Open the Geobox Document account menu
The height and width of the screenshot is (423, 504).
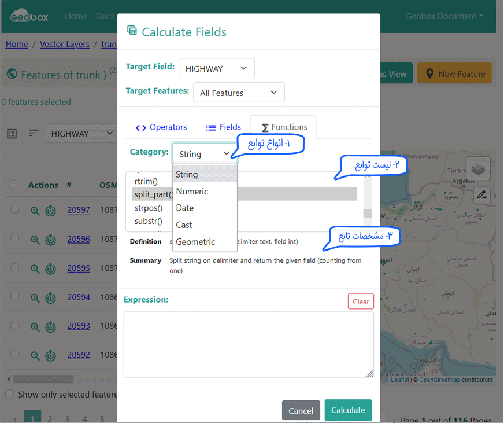pyautogui.click(x=444, y=16)
